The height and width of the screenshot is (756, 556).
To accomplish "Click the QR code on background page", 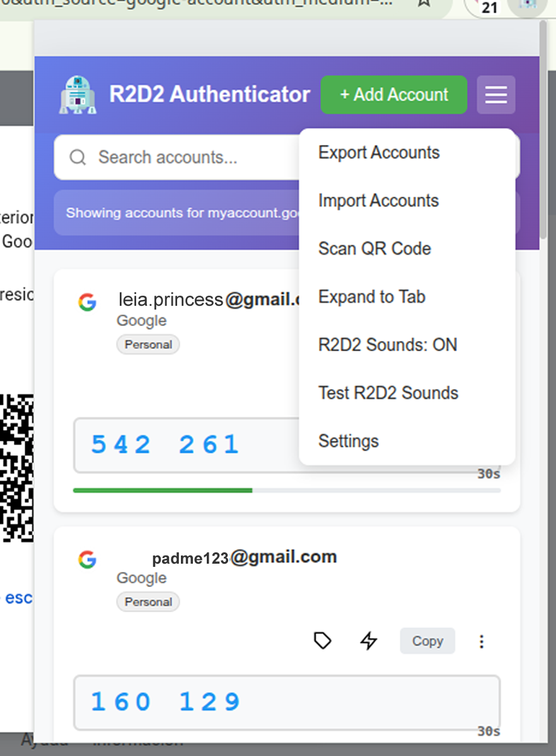I will (x=17, y=468).
